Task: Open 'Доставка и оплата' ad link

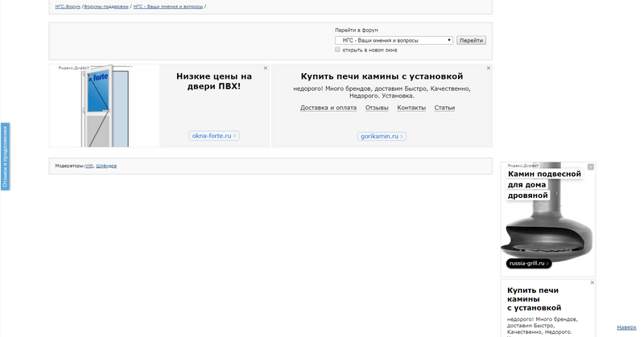Action: coord(328,108)
